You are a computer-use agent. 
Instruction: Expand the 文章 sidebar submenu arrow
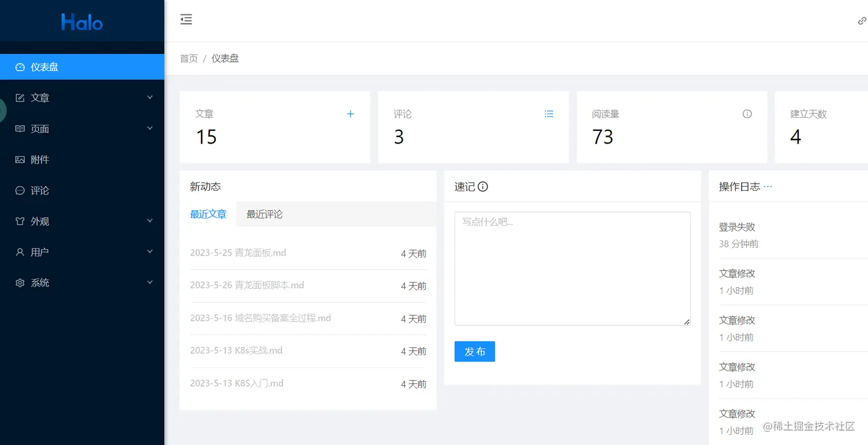tap(150, 98)
